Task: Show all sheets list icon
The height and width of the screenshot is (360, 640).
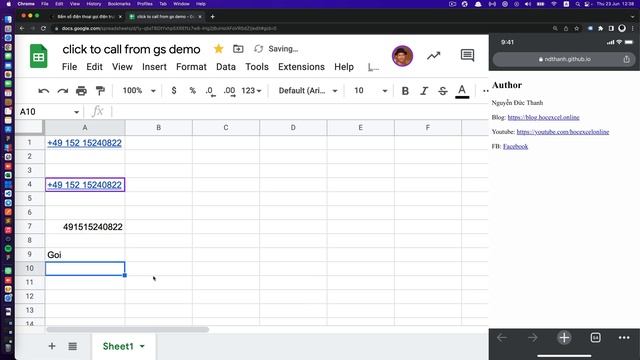Action: (x=73, y=347)
